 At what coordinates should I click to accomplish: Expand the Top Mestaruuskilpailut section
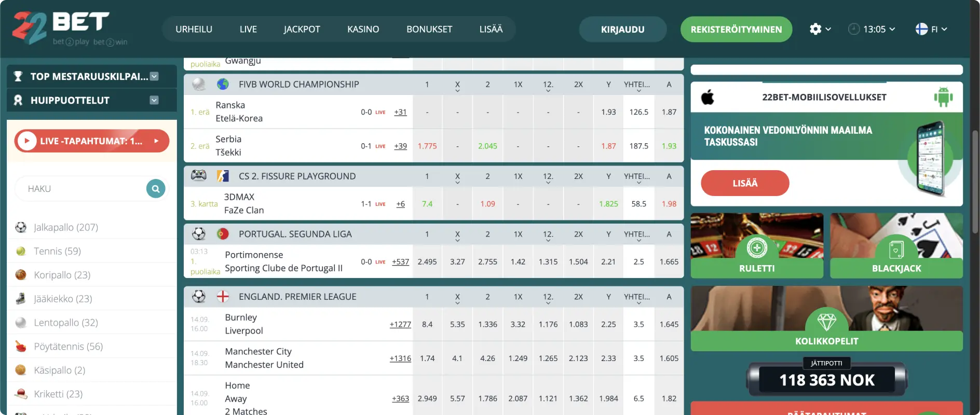tap(154, 76)
